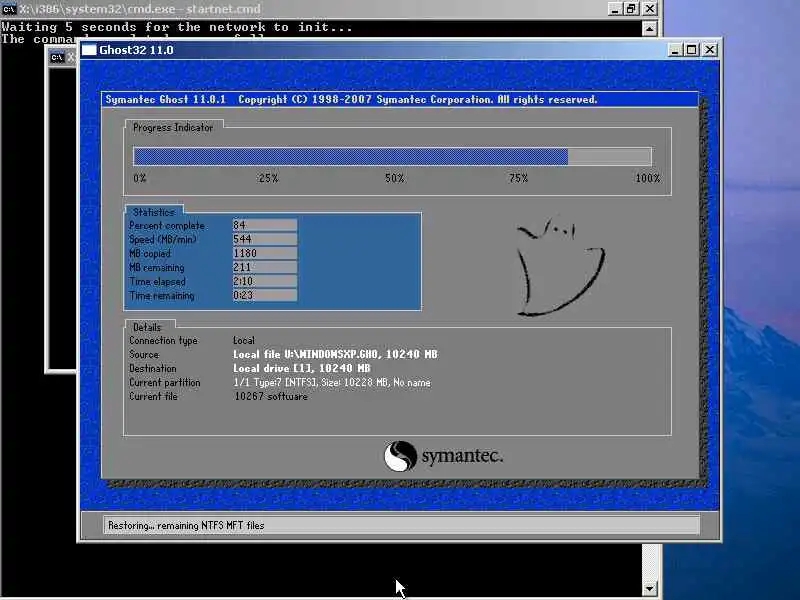Click the symantec wordmark text

coord(462,456)
